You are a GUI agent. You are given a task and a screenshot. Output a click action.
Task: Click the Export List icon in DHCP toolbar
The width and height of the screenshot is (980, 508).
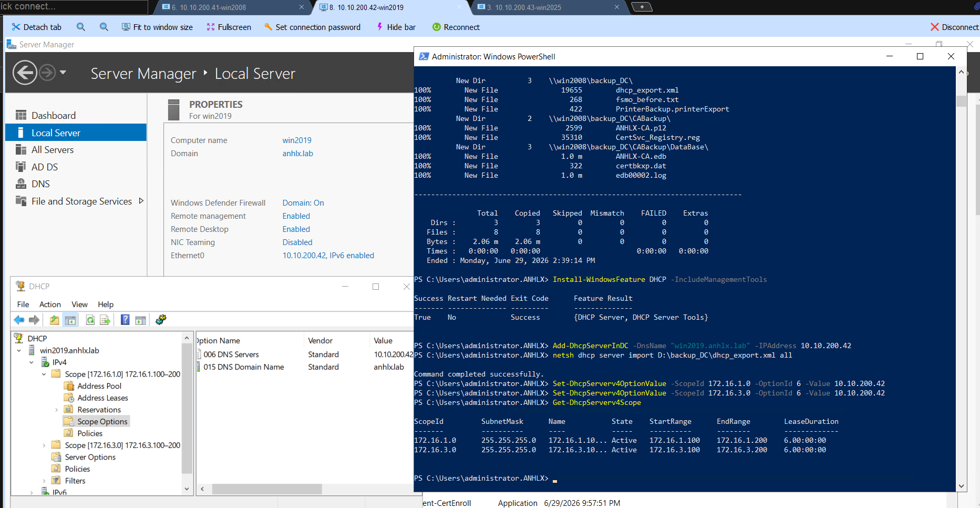105,320
